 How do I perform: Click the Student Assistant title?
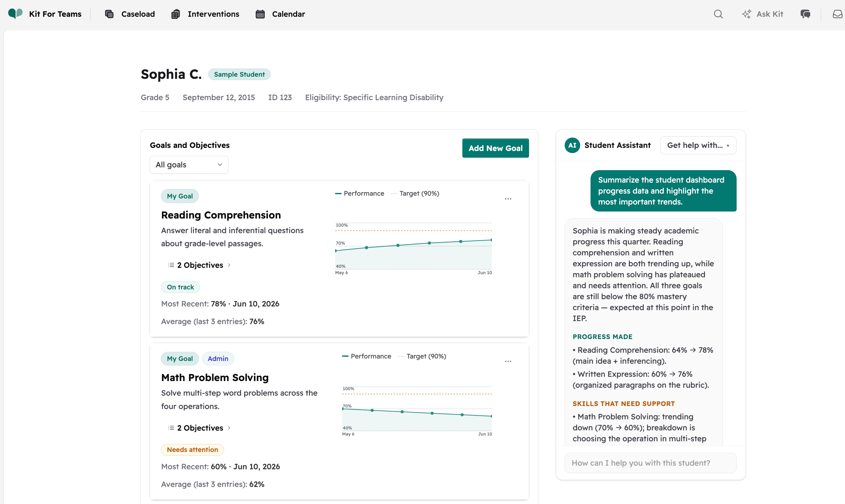coord(617,145)
